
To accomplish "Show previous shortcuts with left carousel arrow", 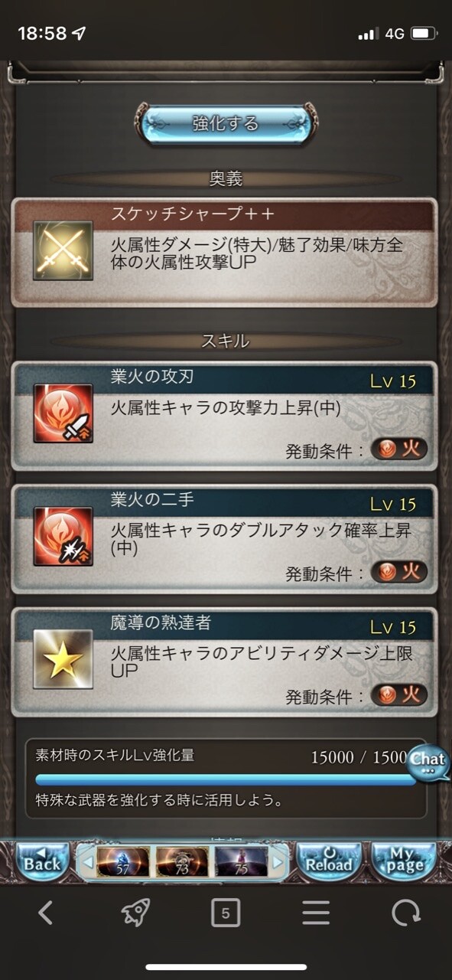I will click(x=86, y=861).
